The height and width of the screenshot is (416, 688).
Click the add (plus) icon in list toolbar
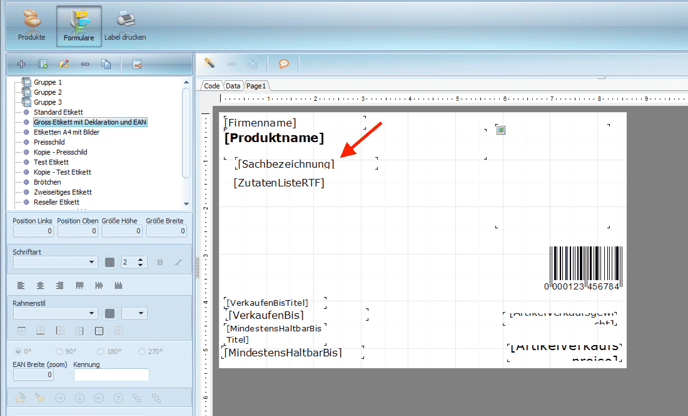coord(21,64)
